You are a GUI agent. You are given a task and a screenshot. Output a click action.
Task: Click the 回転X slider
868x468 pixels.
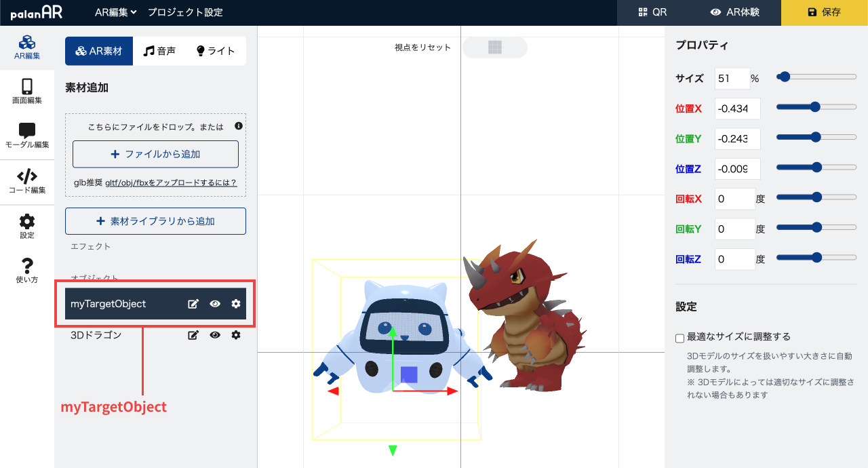click(x=816, y=197)
